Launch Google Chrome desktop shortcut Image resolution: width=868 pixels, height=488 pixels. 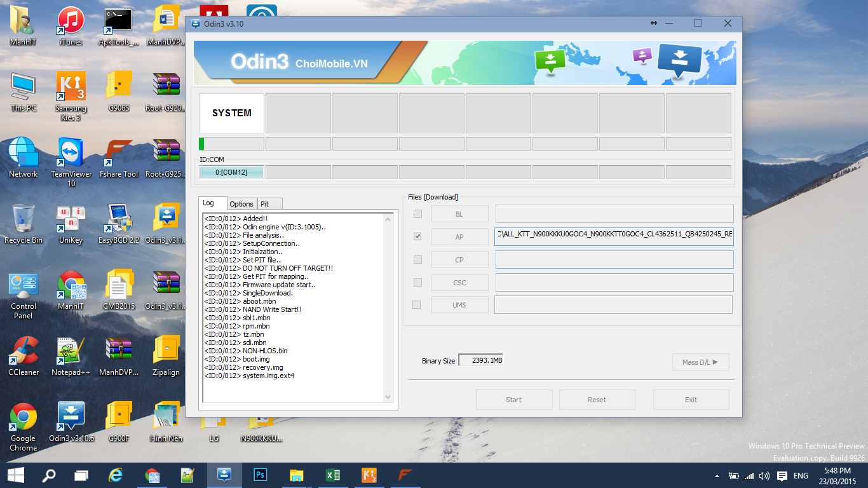[x=24, y=427]
